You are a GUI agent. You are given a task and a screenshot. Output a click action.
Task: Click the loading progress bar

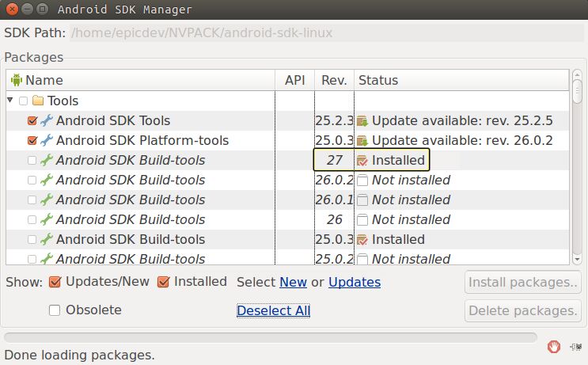[271, 337]
